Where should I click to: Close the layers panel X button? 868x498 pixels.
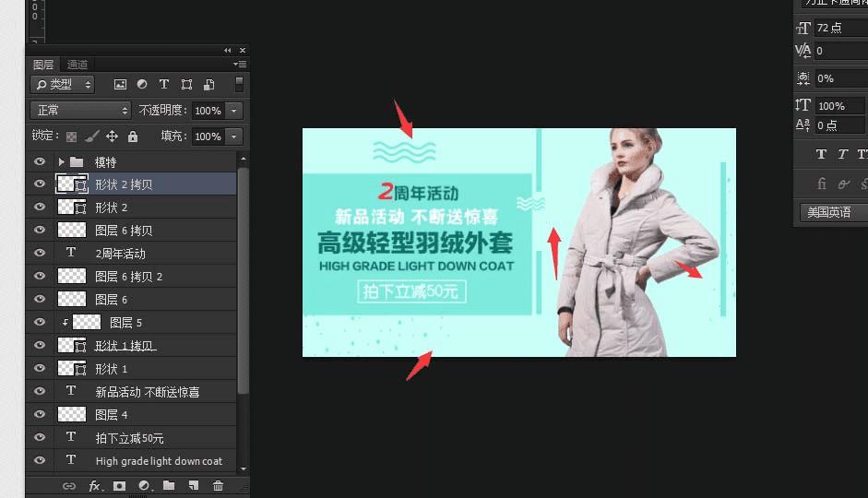[x=242, y=51]
